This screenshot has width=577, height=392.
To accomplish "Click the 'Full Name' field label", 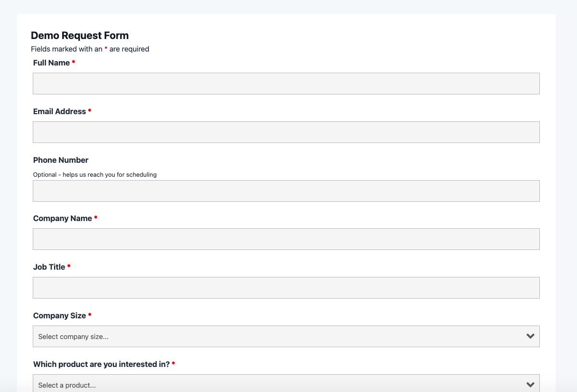I will [x=52, y=63].
